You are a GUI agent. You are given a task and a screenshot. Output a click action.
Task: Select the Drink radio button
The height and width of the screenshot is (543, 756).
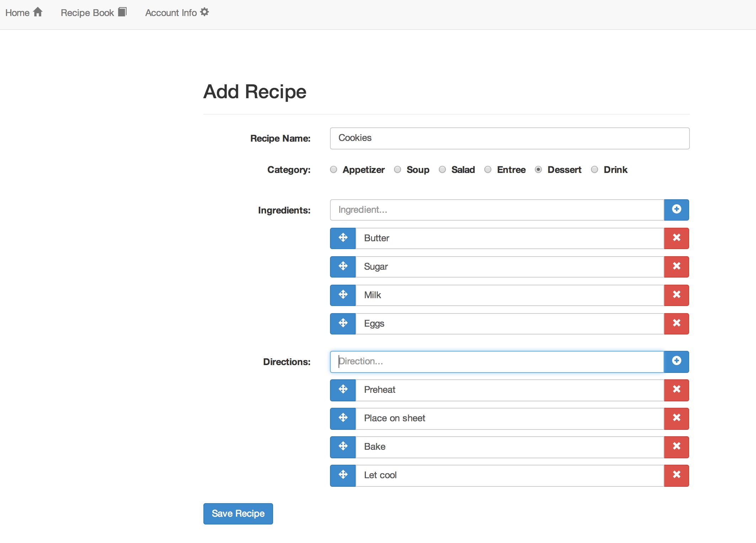point(594,169)
